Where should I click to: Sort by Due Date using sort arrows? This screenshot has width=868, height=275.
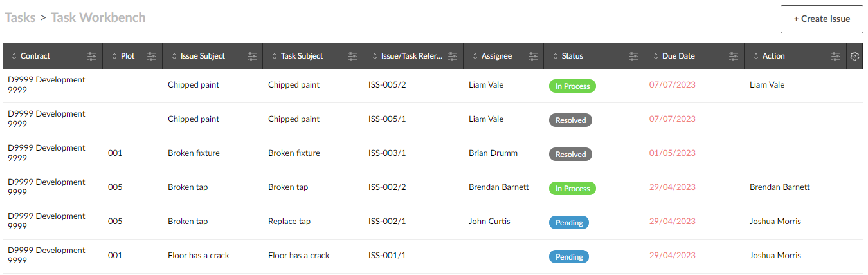(x=656, y=57)
